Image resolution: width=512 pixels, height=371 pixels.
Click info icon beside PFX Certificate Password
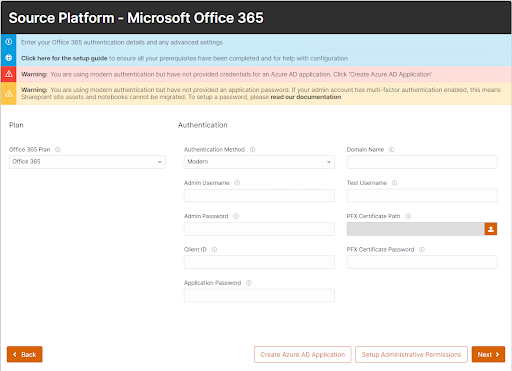[422, 249]
